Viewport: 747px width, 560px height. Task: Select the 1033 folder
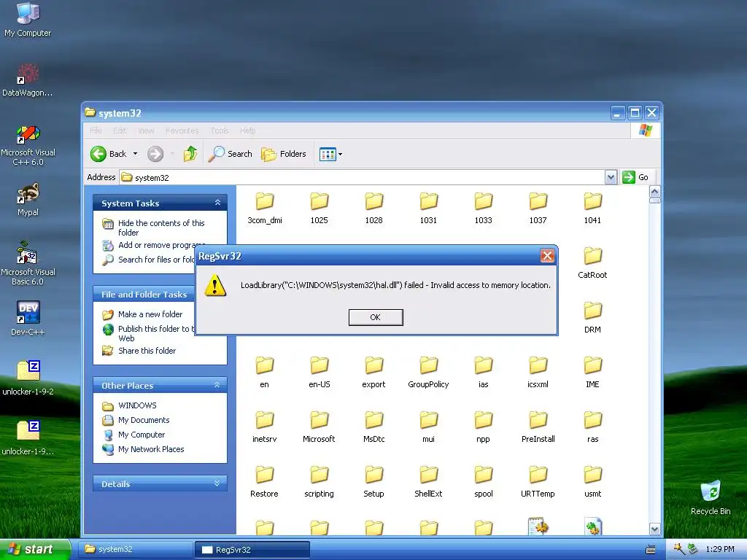click(483, 208)
